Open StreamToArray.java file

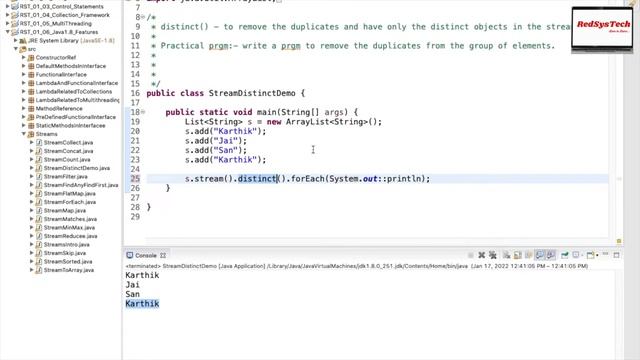tap(69, 270)
